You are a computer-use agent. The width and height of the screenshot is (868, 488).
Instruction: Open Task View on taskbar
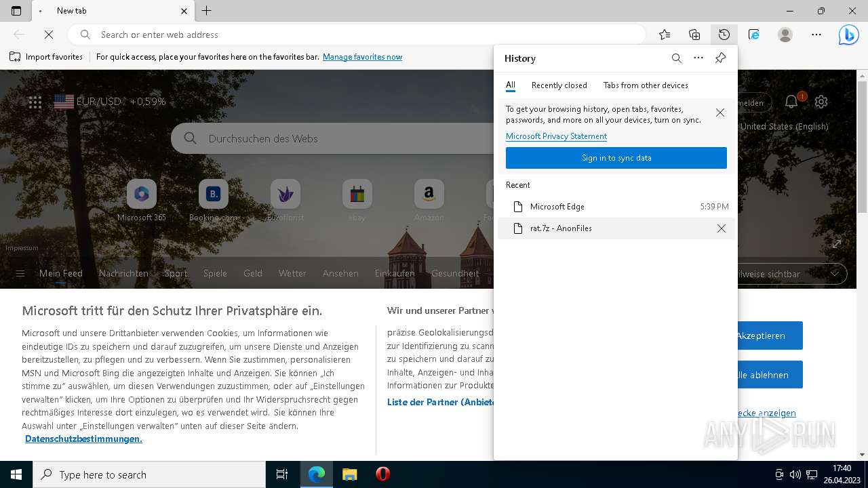282,474
